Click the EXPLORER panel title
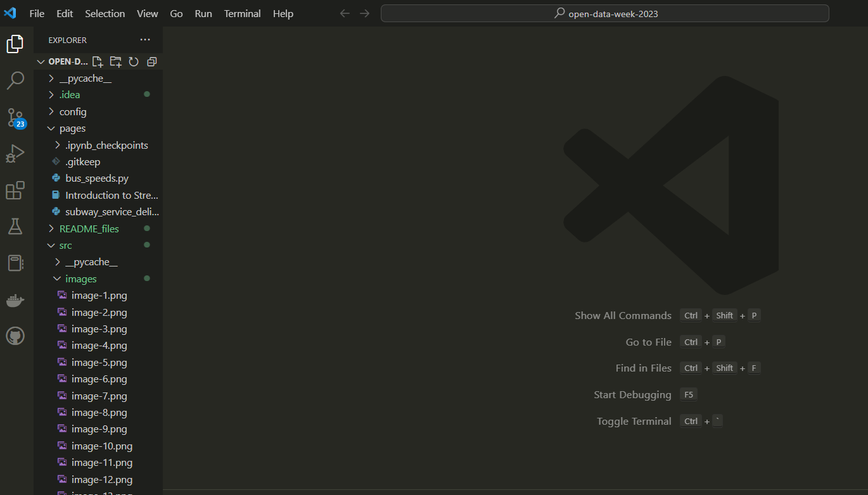Viewport: 868px width, 495px height. (68, 40)
